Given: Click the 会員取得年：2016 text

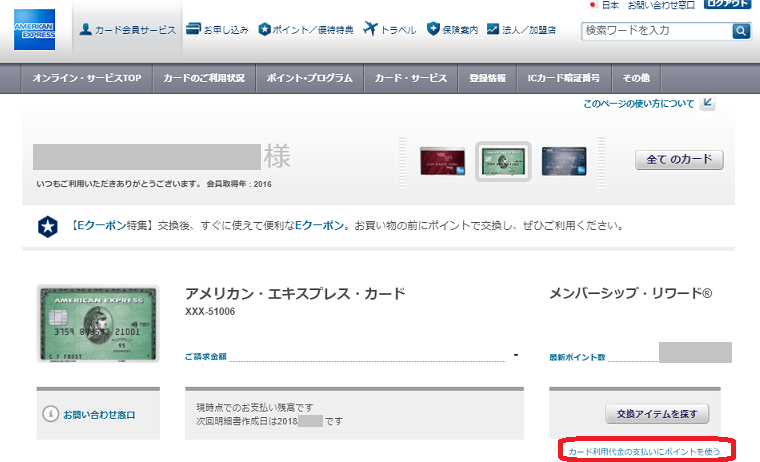Looking at the screenshot, I should point(239,184).
